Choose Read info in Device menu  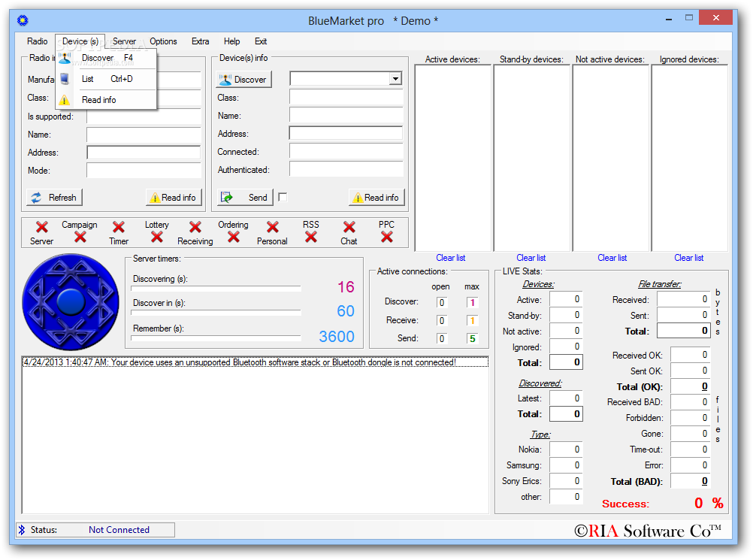point(106,100)
